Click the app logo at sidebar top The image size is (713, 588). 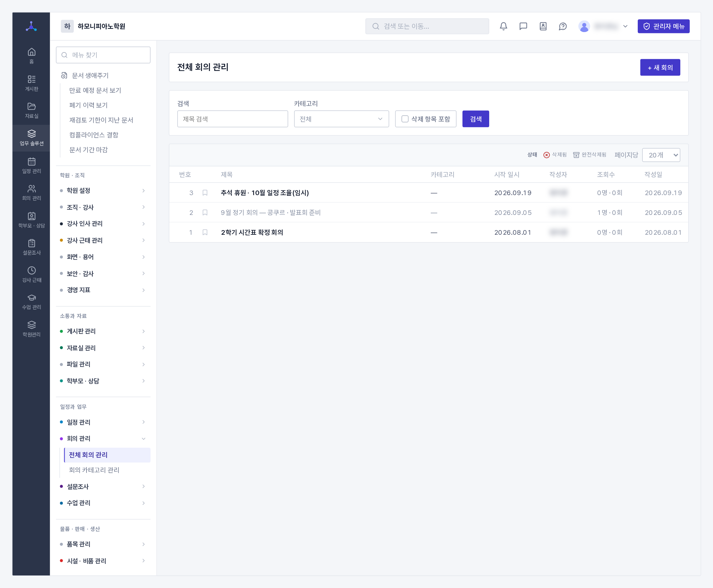pos(31,26)
